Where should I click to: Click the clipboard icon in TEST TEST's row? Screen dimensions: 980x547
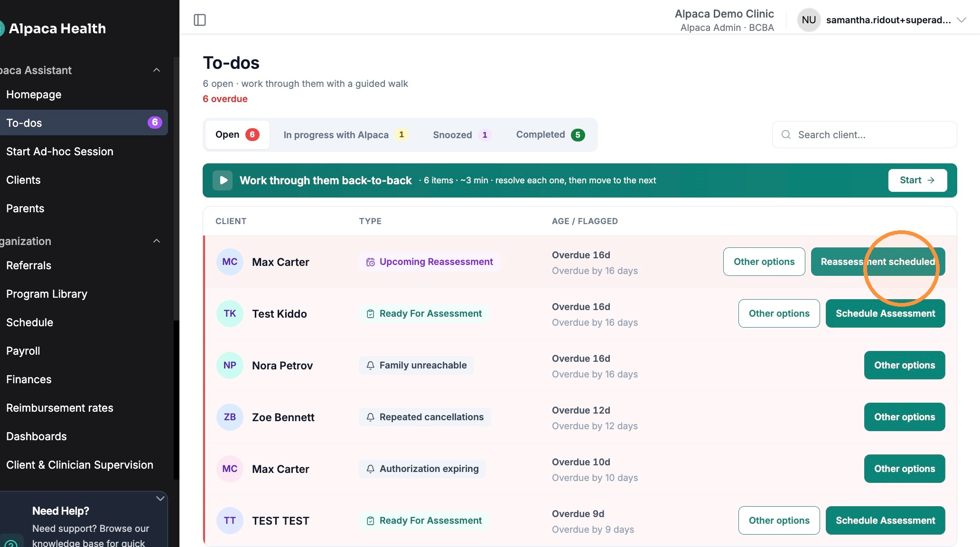371,521
